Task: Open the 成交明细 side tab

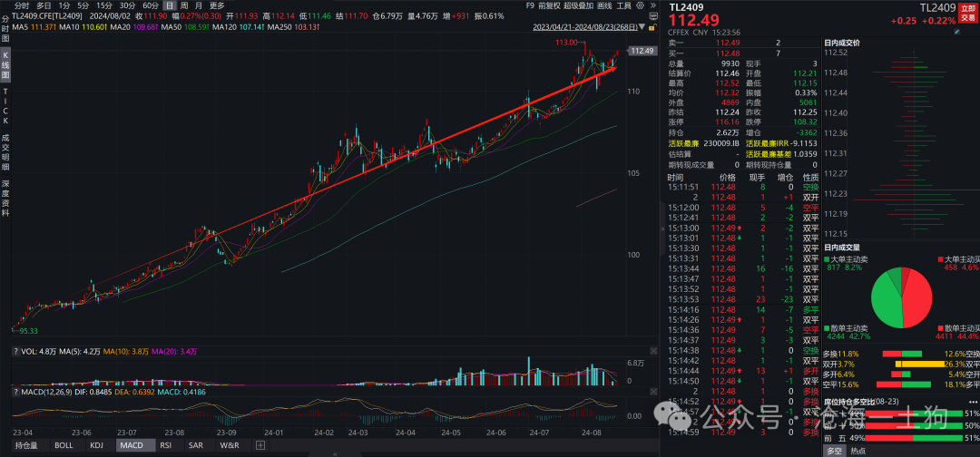Action: click(5, 153)
